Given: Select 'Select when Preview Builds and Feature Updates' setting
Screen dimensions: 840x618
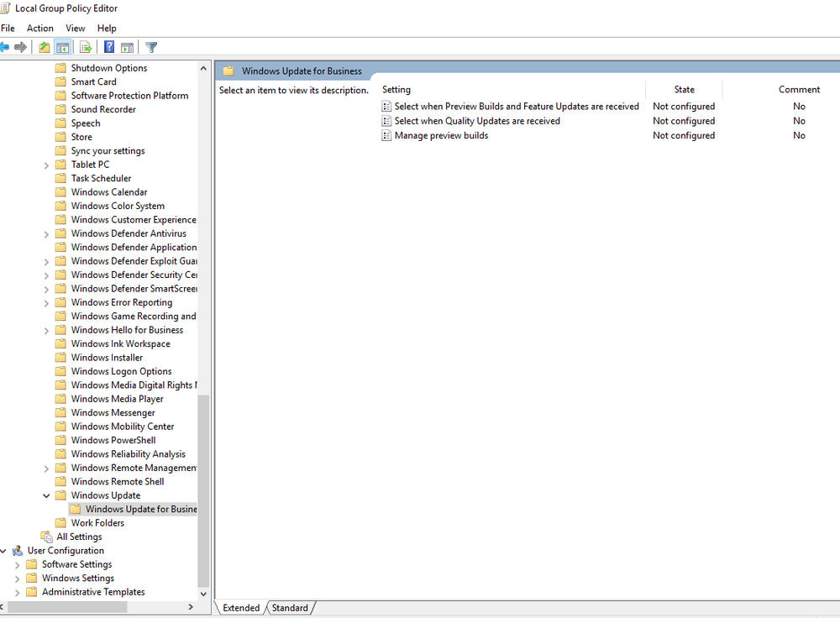Looking at the screenshot, I should click(x=517, y=106).
